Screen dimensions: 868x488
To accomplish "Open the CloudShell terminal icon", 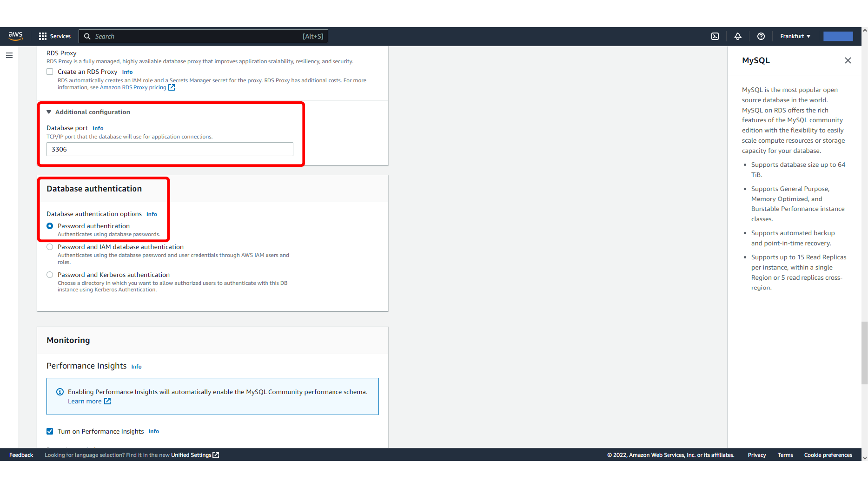I will (715, 36).
